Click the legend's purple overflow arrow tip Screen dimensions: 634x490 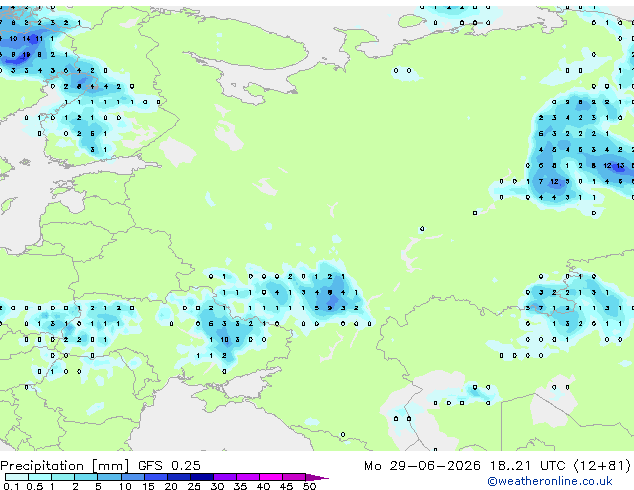coord(317,477)
